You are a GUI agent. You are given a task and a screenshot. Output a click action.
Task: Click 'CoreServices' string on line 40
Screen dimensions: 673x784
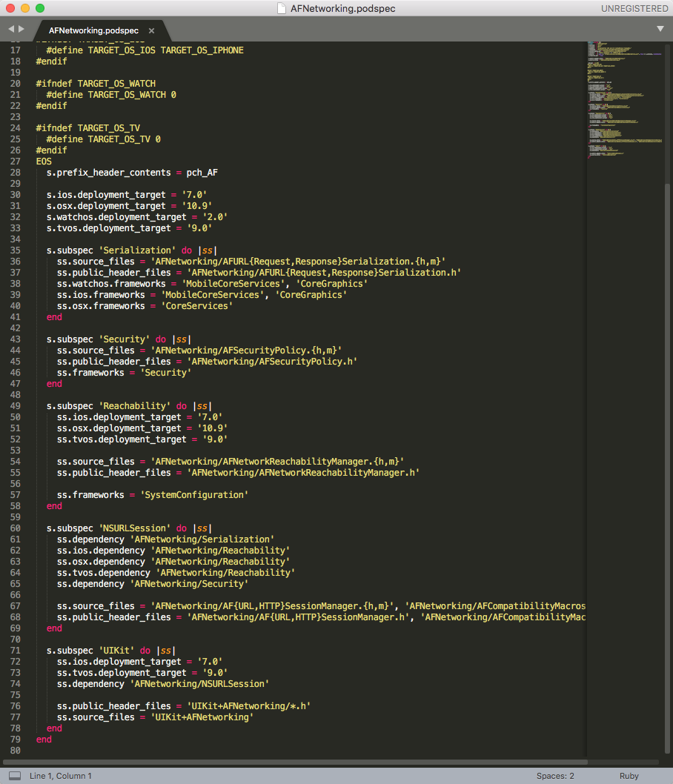click(x=197, y=306)
